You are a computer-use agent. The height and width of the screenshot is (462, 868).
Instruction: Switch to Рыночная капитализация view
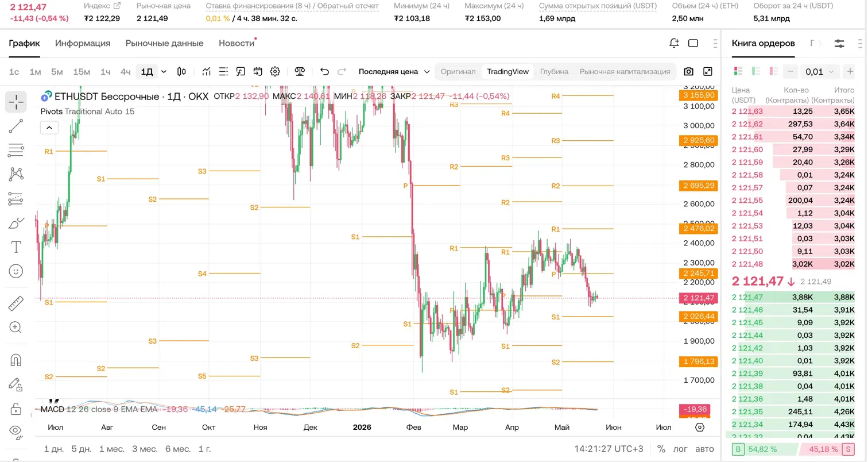[625, 72]
